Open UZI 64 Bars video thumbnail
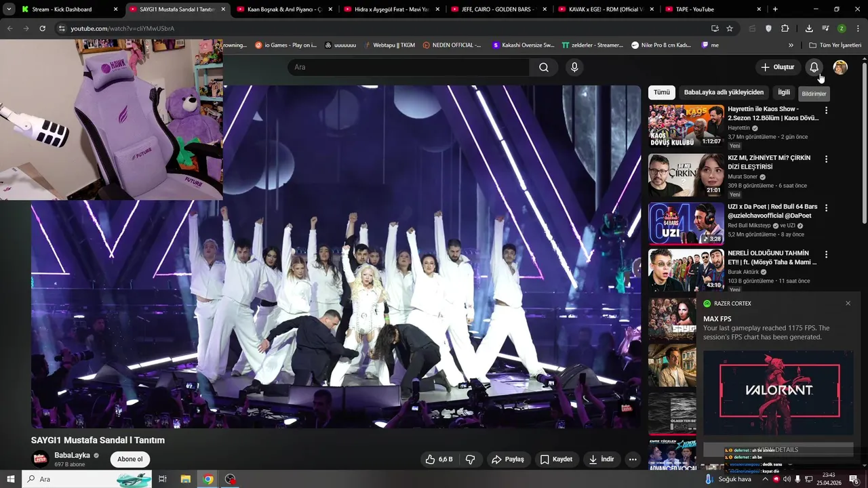The image size is (868, 488). pyautogui.click(x=686, y=224)
